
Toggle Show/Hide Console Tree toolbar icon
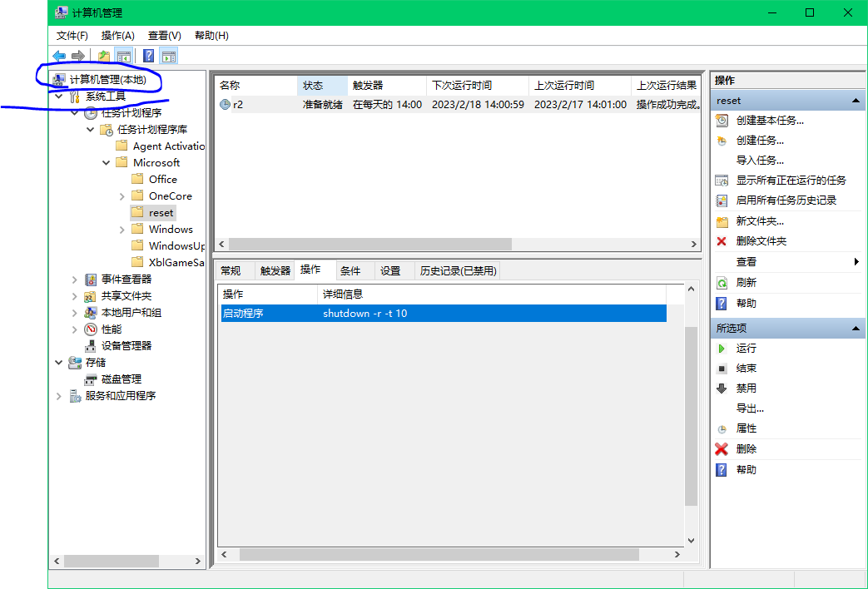(123, 56)
